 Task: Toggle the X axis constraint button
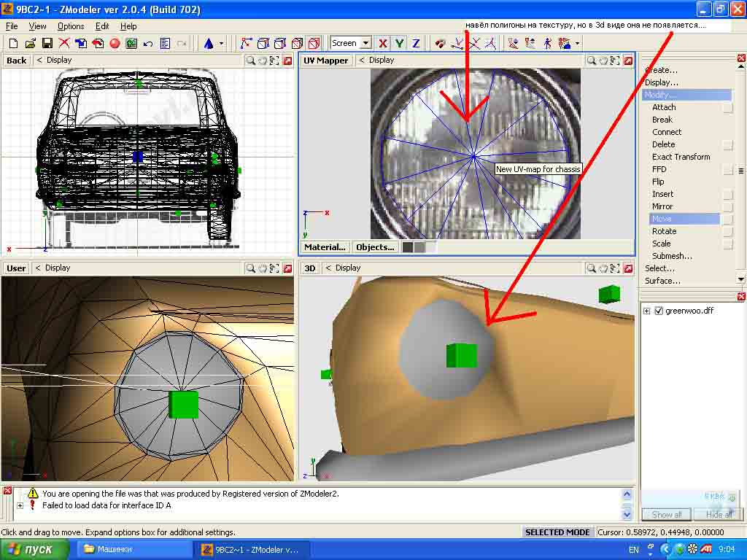(x=382, y=44)
